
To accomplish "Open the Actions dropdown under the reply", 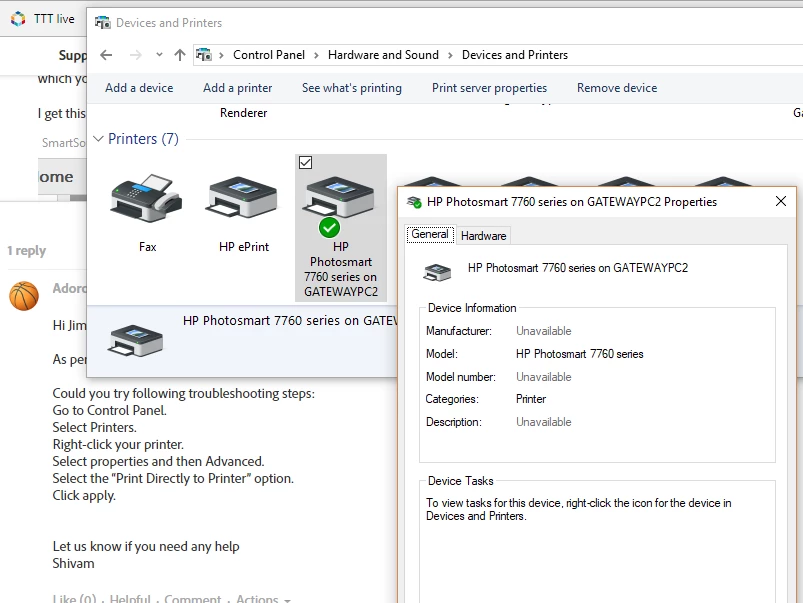I will [263, 598].
